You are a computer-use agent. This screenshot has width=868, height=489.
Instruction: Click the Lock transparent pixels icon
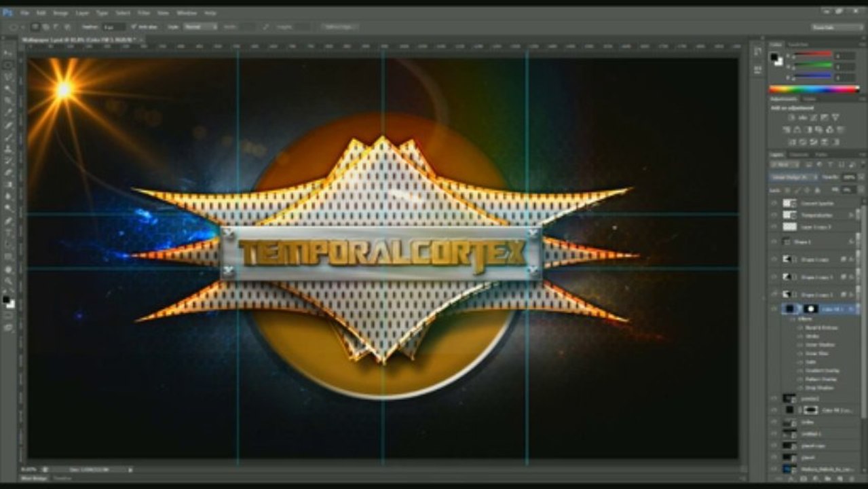(787, 190)
